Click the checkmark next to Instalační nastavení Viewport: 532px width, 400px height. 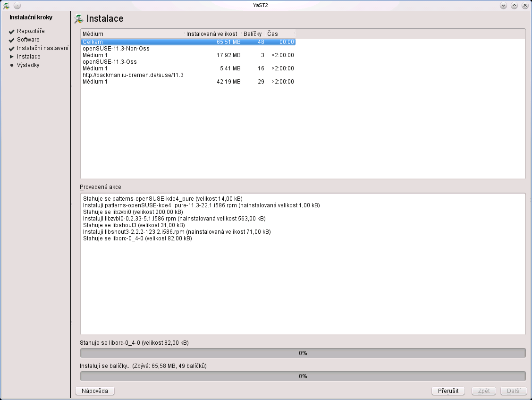point(11,49)
